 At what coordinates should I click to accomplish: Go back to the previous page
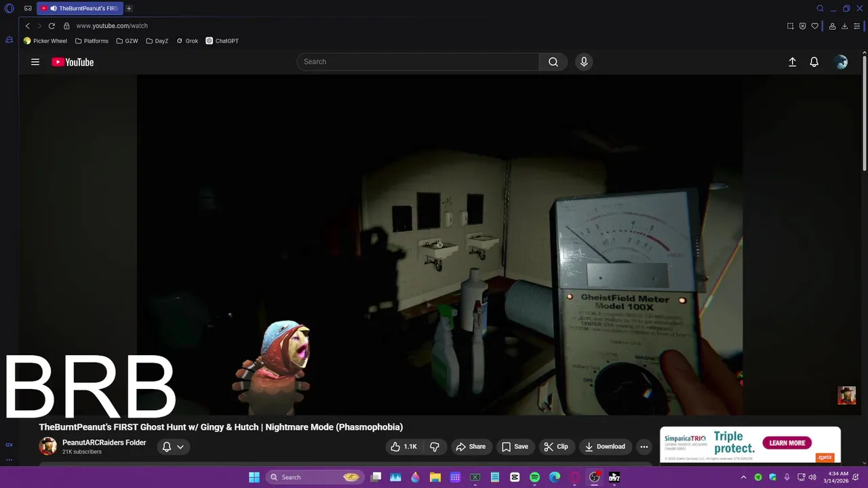coord(27,26)
